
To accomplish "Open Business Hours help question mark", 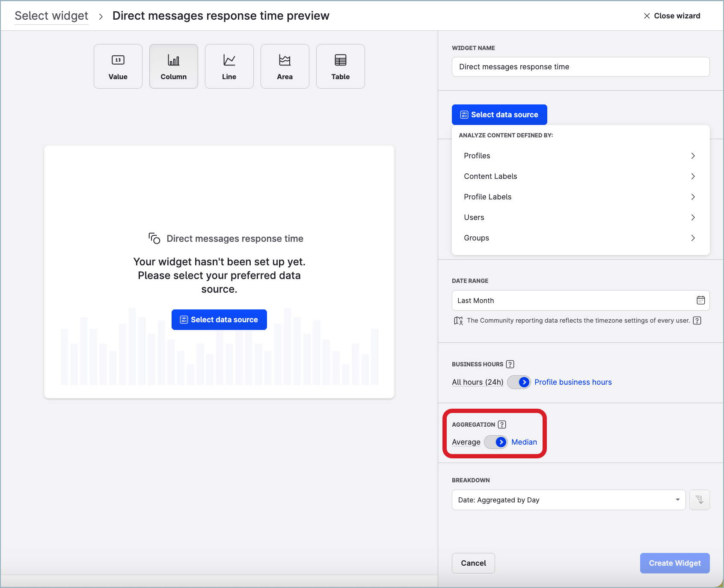I will 510,364.
